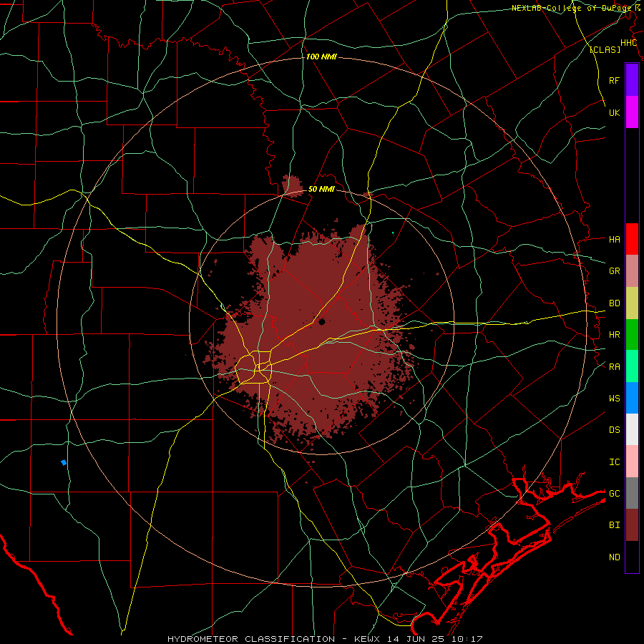The image size is (644, 644).
Task: Click the tiny green RA pixel northeast of echo
Action: (x=393, y=233)
